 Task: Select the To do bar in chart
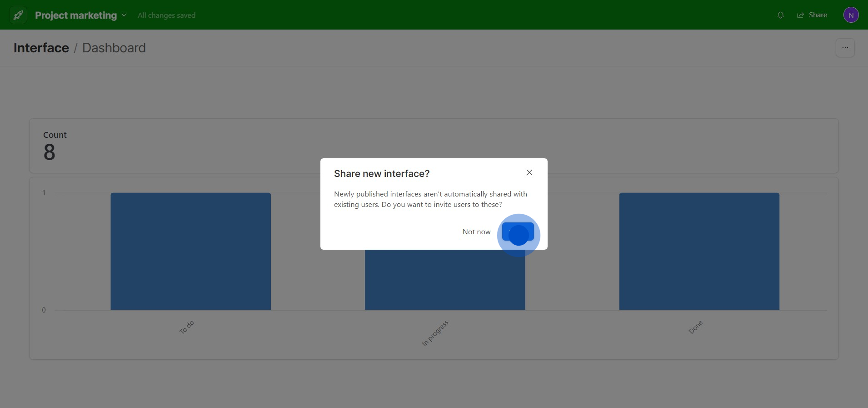coord(191,251)
